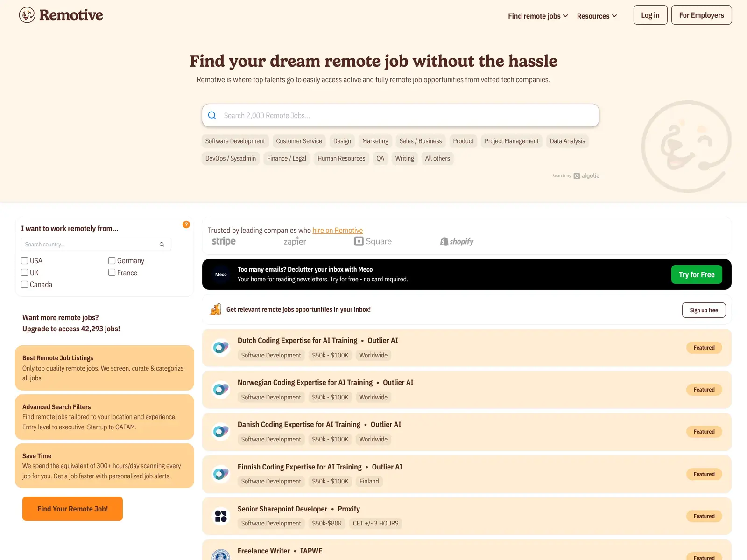Expand the Find remote jobs dropdown
747x560 pixels.
[x=538, y=16]
